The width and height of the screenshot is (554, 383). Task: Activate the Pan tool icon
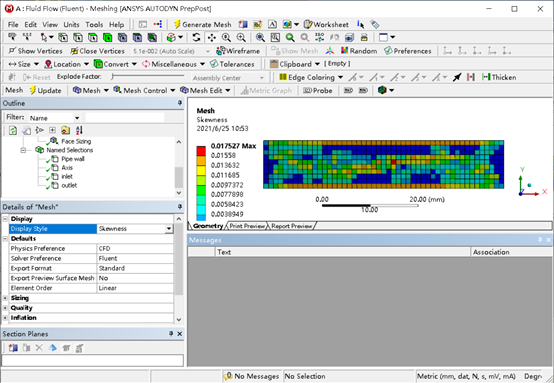click(212, 37)
